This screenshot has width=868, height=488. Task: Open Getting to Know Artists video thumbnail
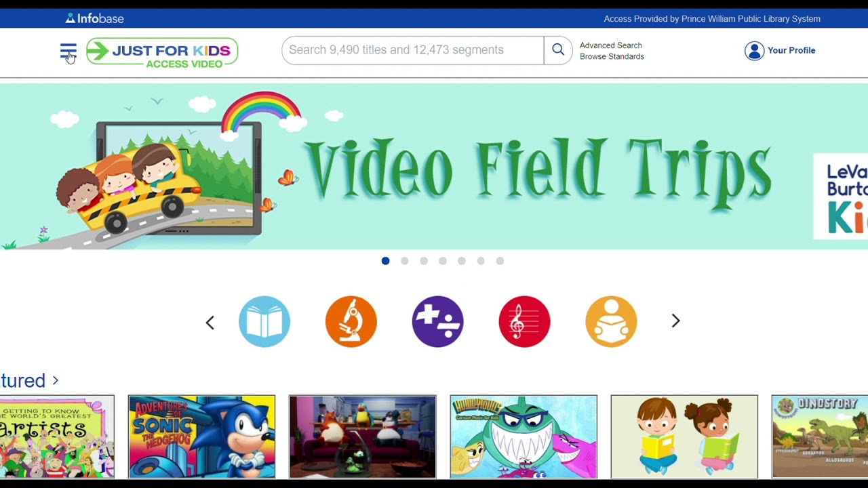[x=57, y=436]
